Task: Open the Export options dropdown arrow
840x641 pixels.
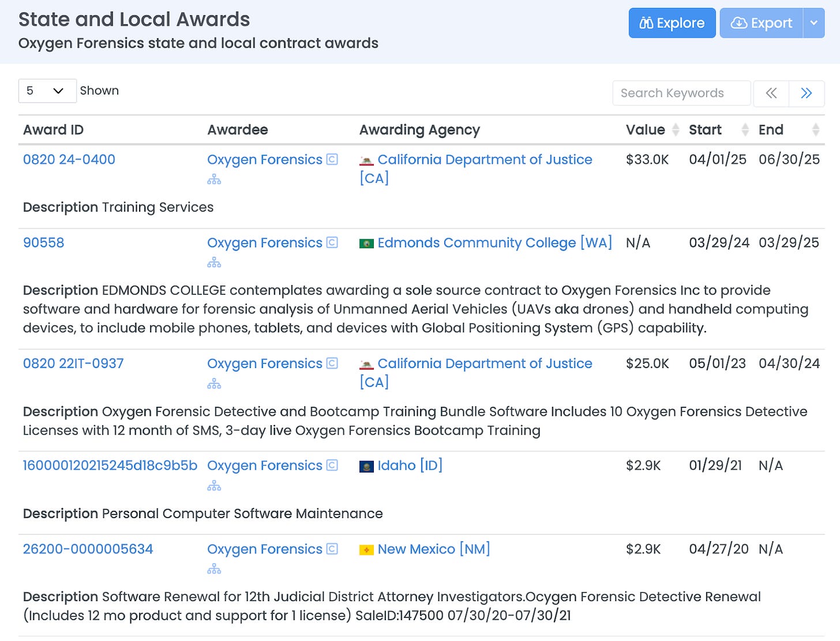Action: (813, 23)
